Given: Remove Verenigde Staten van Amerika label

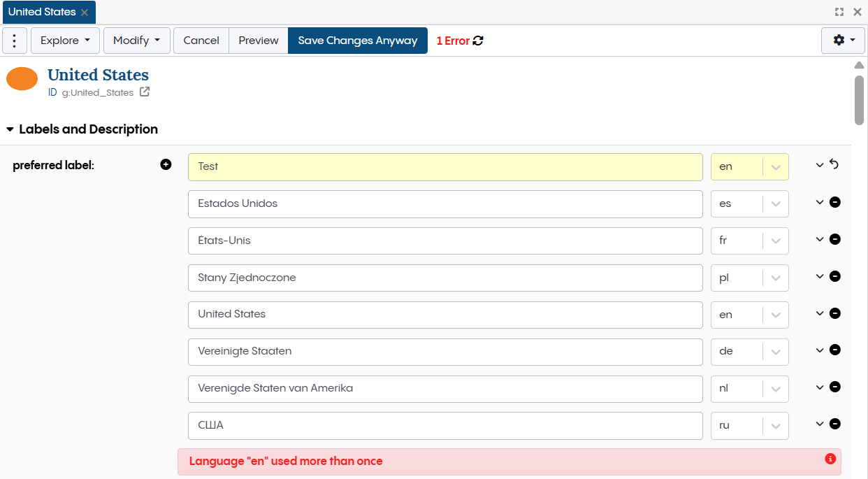Looking at the screenshot, I should point(834,387).
